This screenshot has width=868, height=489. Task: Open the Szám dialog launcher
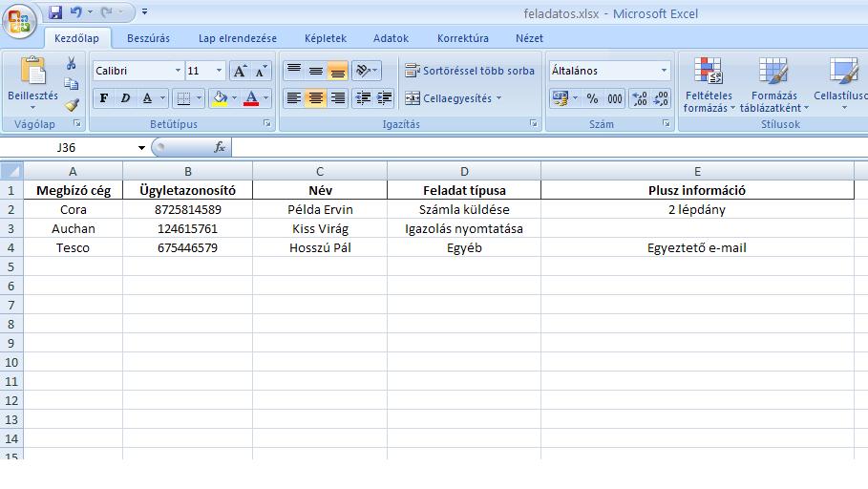(667, 123)
